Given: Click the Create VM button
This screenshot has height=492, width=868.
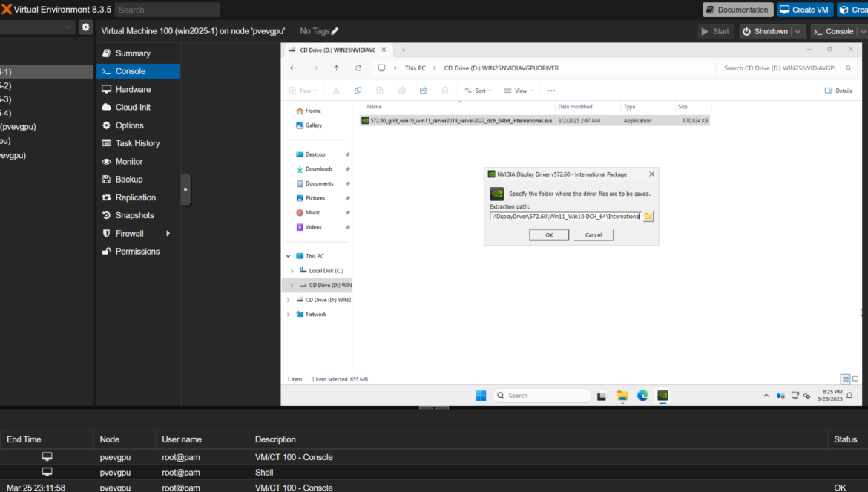Looking at the screenshot, I should click(x=805, y=10).
